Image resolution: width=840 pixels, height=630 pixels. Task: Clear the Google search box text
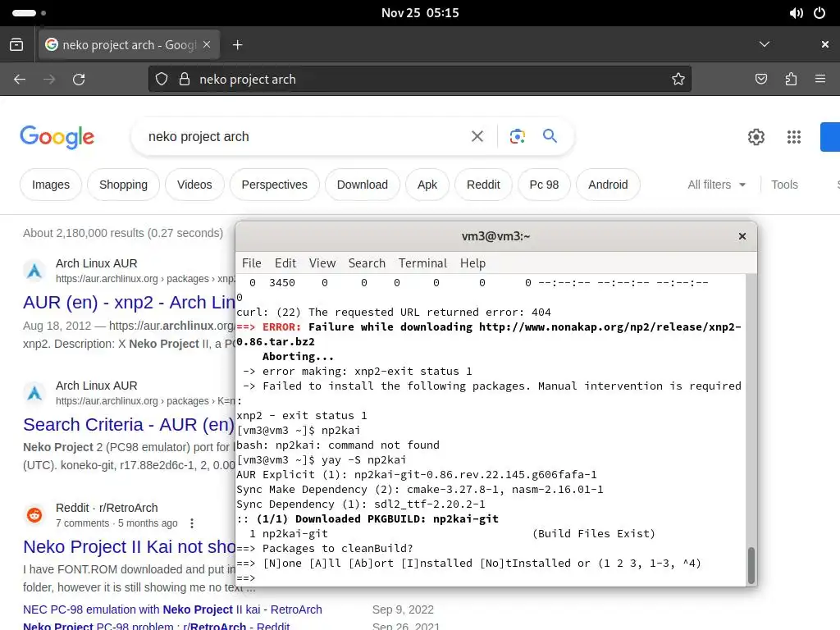click(477, 137)
